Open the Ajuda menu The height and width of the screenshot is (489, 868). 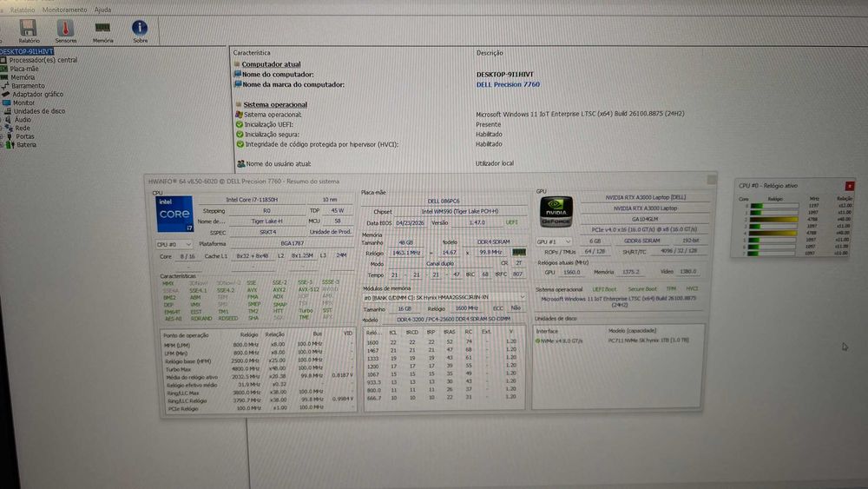(x=102, y=10)
